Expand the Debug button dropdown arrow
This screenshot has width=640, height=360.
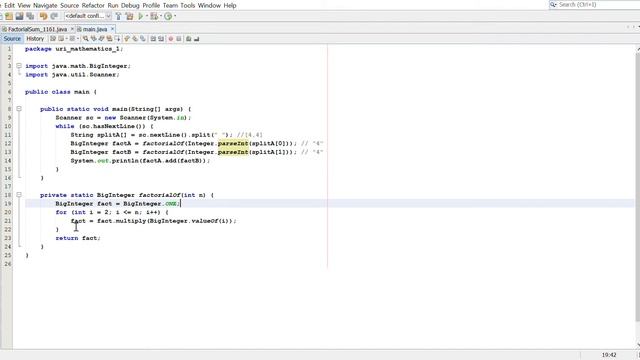pyautogui.click(x=161, y=16)
